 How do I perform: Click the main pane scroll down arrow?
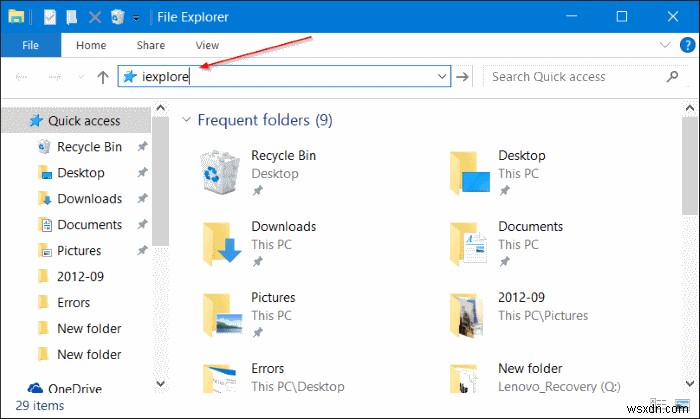point(690,383)
